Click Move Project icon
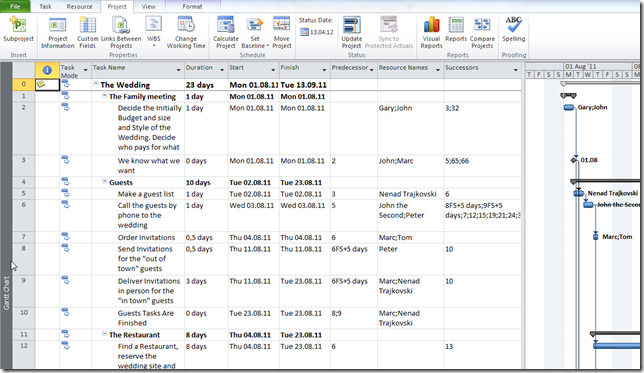This screenshot has width=644, height=373. click(x=282, y=25)
